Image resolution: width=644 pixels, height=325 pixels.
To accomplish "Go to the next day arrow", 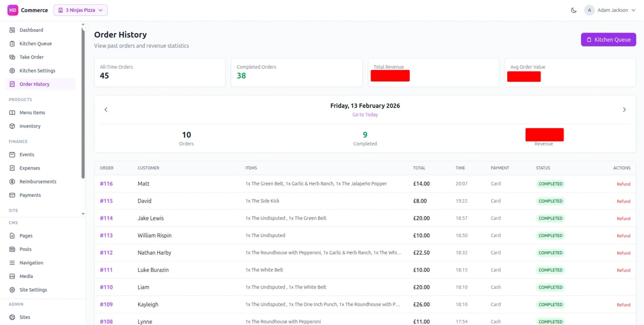I will (x=624, y=110).
